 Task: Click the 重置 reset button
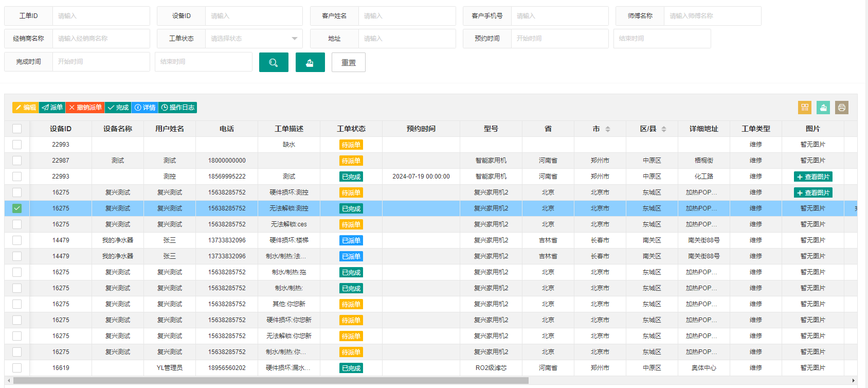[x=349, y=62]
